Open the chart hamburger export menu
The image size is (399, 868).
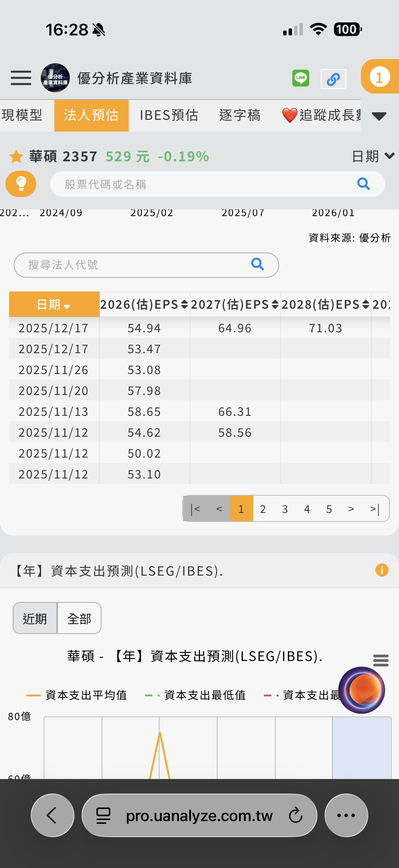381,660
